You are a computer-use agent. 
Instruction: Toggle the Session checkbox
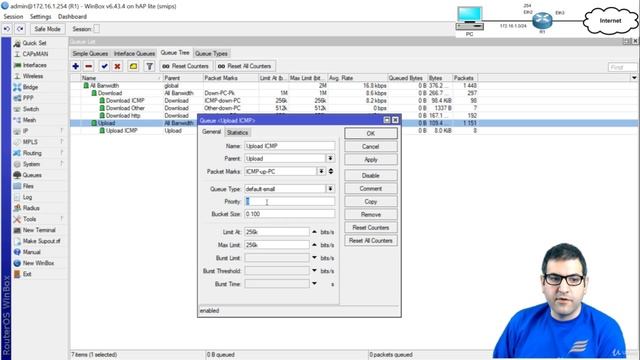[x=97, y=29]
